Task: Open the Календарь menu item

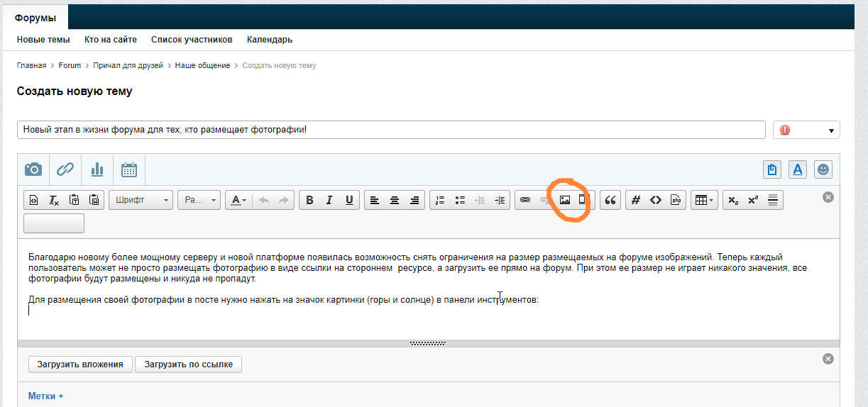Action: (270, 40)
